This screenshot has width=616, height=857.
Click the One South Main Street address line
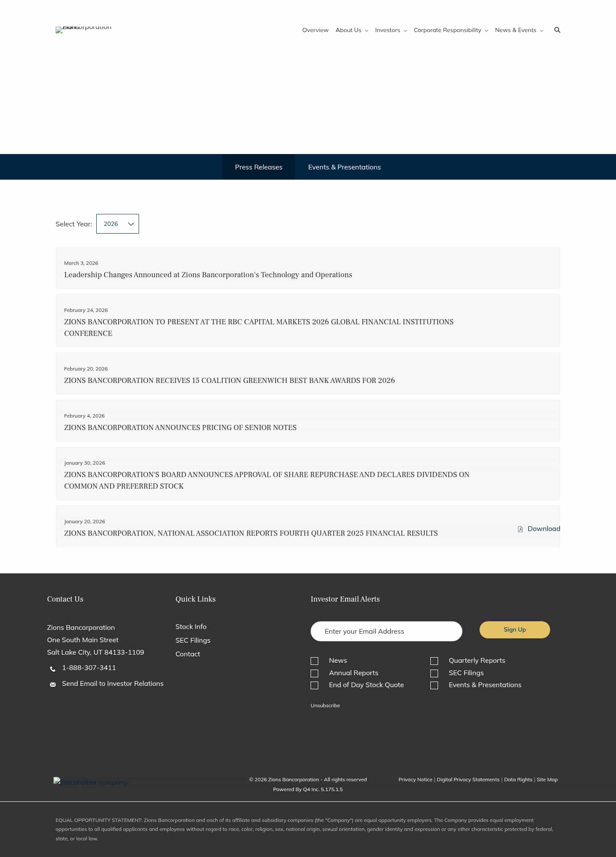pyautogui.click(x=83, y=640)
